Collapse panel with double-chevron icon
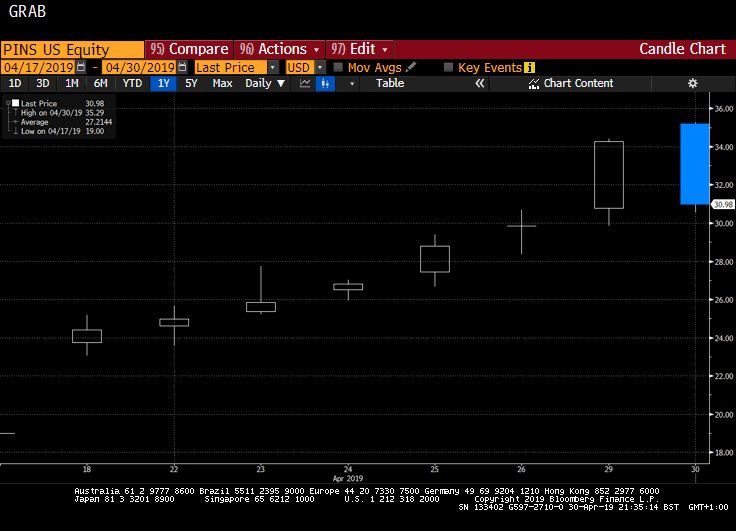736x531 pixels. [479, 84]
